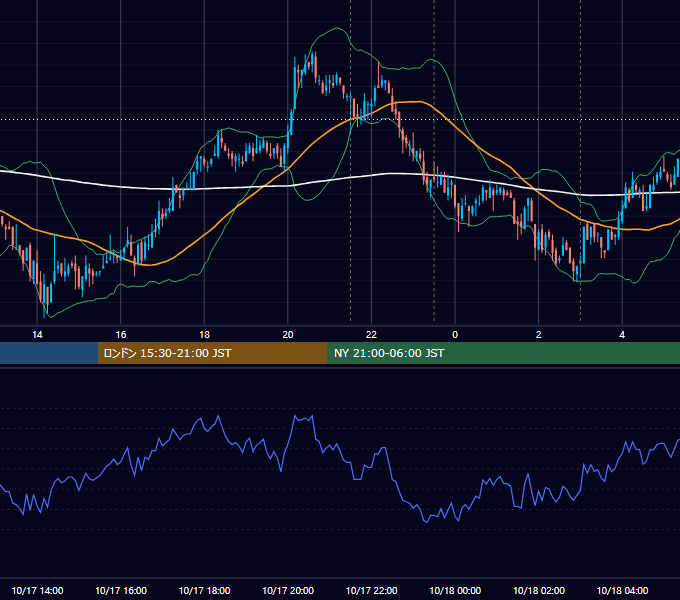Viewport: 680px width, 600px height.
Task: Click the 10/17 22:00 date label
Action: [x=371, y=590]
